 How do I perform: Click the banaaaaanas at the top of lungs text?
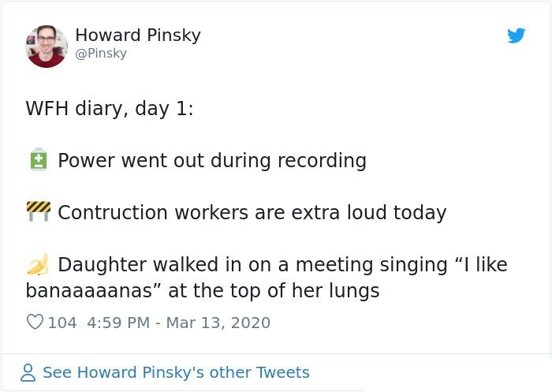pos(203,291)
